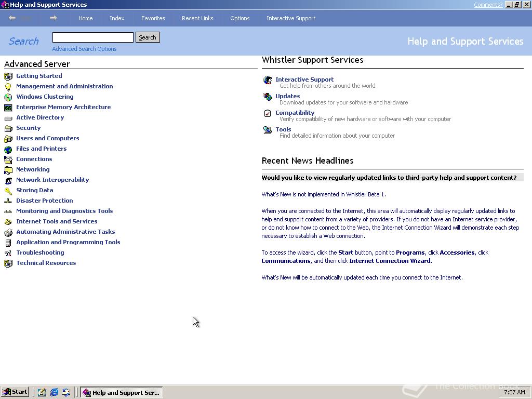Open the Troubleshooting link
Screen dimensions: 532x399
[40, 252]
